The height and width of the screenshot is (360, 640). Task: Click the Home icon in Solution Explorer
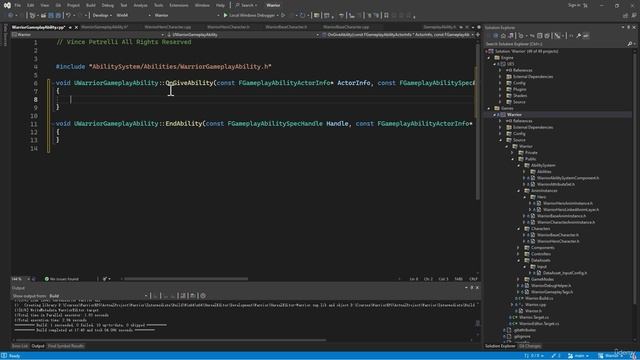(x=503, y=36)
